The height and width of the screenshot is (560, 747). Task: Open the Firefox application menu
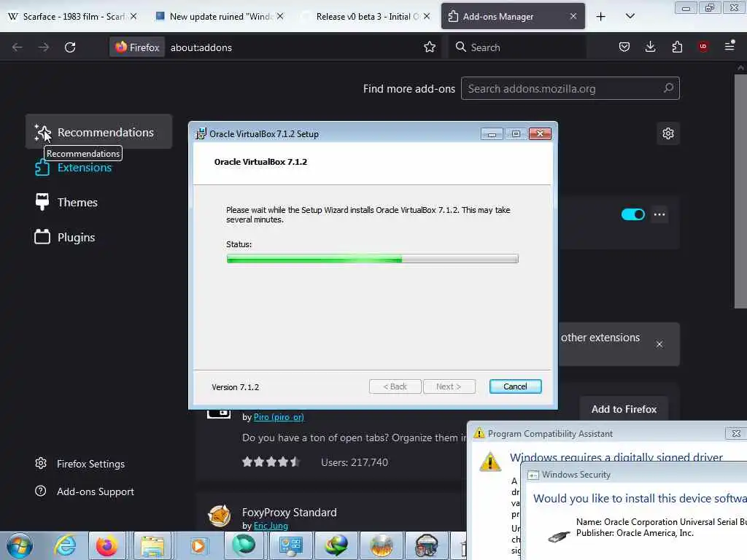729,46
